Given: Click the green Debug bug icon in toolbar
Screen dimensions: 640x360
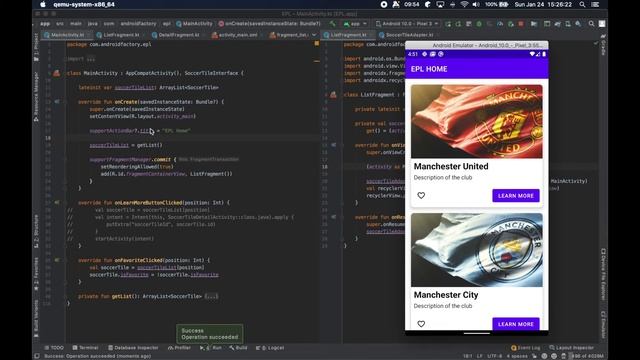Looking at the screenshot, I should pyautogui.click(x=479, y=24).
